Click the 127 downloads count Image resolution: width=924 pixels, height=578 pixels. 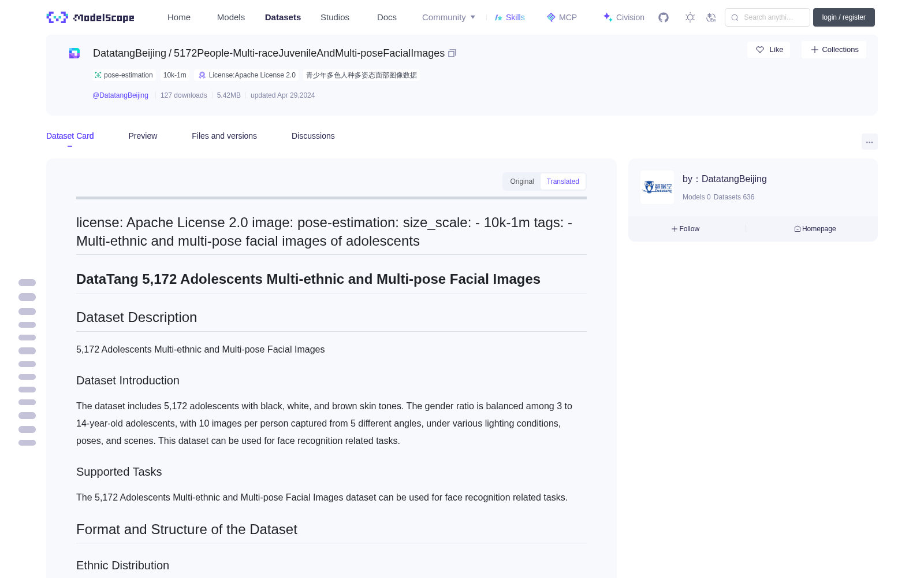[184, 95]
